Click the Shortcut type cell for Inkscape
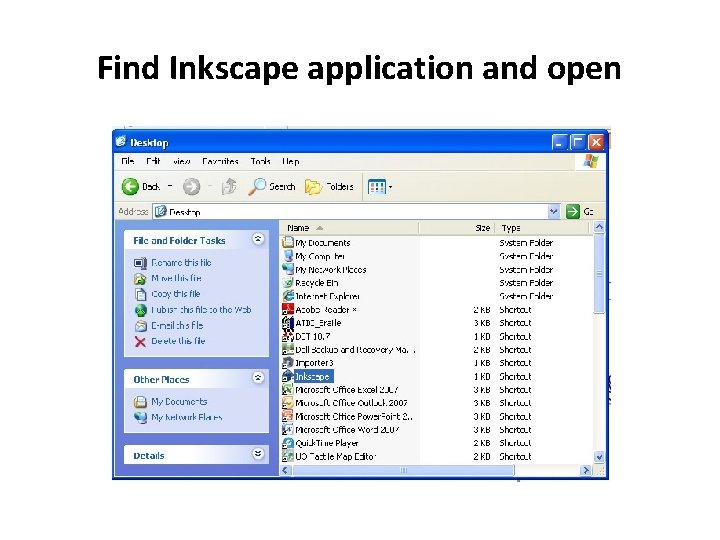Viewport: 720px width, 540px height. tap(515, 376)
